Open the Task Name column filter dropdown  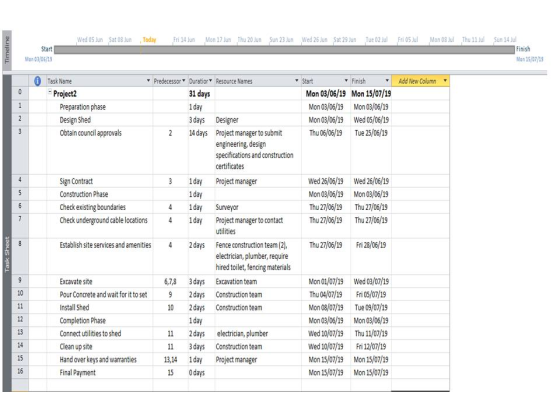tap(148, 81)
